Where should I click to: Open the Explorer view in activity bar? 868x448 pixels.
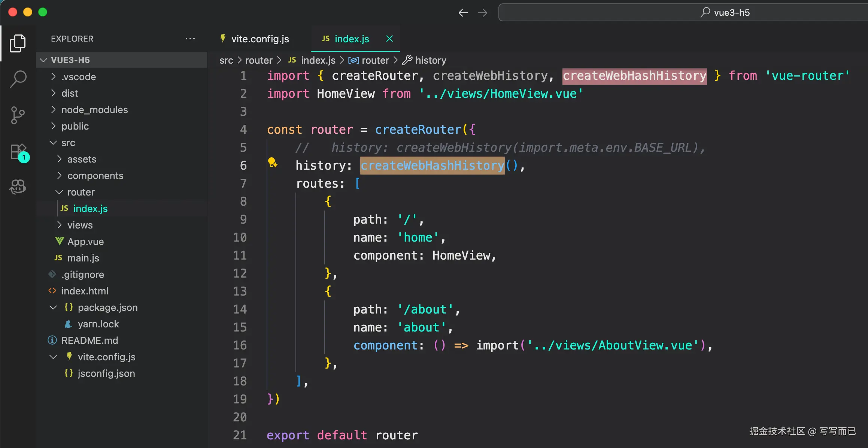tap(18, 43)
